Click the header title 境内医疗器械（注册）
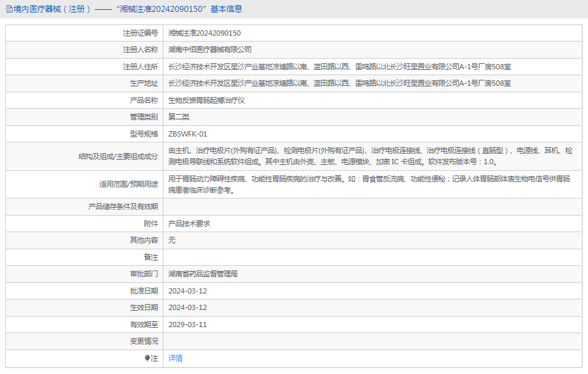Viewport: 588px width, 374px height. (52, 9)
